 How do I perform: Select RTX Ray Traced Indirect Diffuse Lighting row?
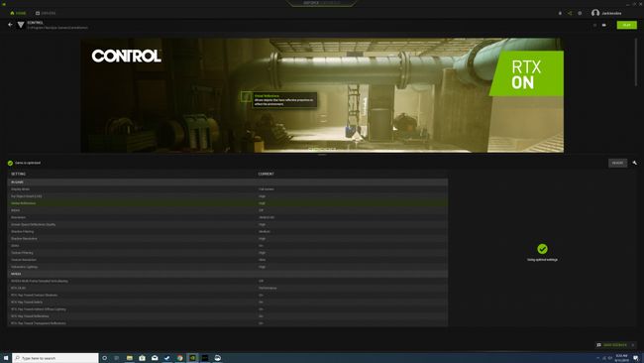click(228, 309)
